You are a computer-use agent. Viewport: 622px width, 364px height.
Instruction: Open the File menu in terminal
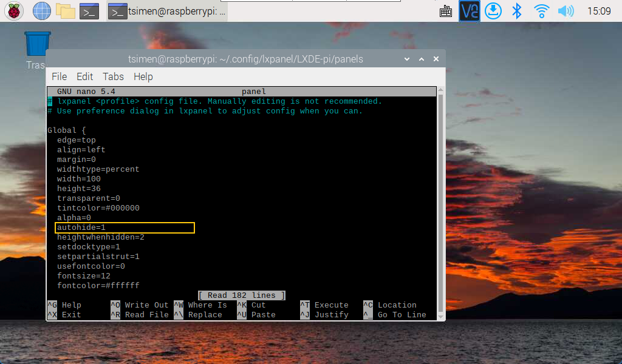pyautogui.click(x=59, y=76)
